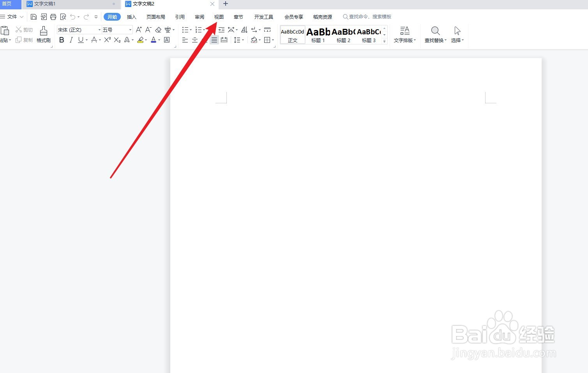
Task: Apply the 标题 3 style
Action: tap(369, 35)
